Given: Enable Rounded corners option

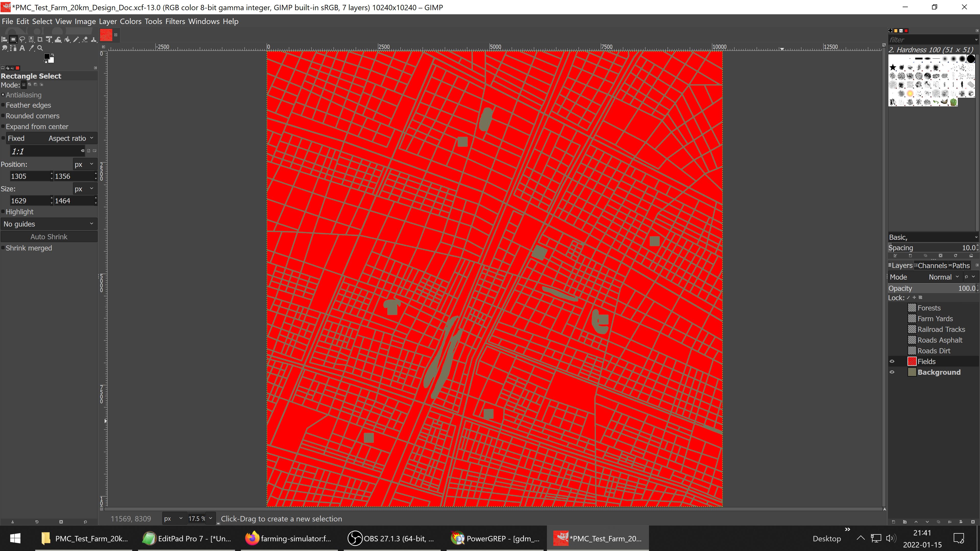Looking at the screenshot, I should click(x=3, y=116).
